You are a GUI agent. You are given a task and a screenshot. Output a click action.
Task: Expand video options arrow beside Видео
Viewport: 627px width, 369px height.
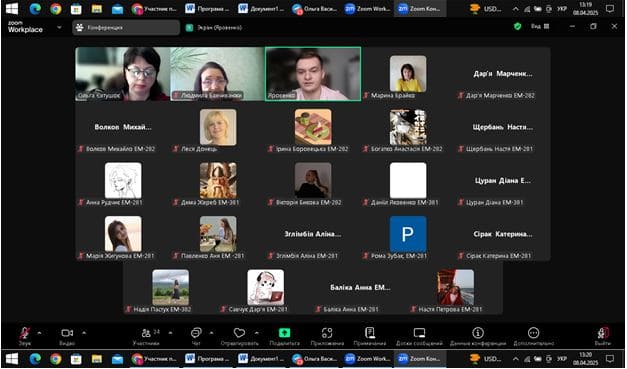click(x=84, y=332)
